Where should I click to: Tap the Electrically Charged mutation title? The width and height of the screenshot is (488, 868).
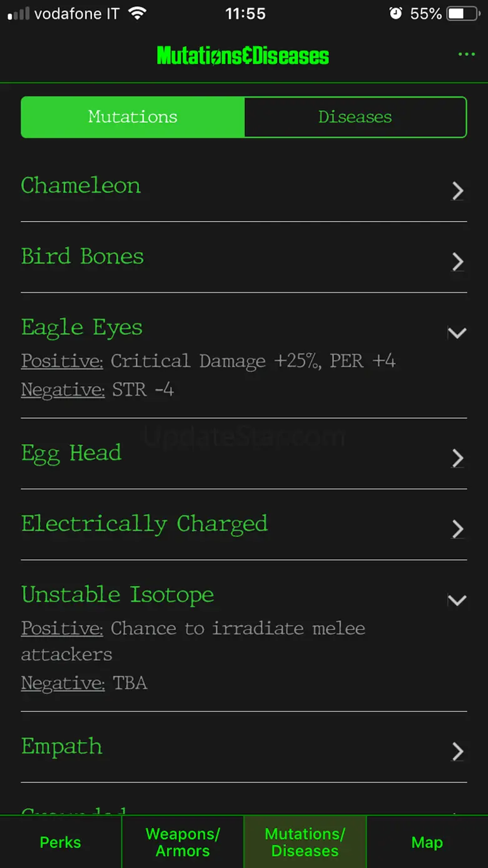(145, 524)
